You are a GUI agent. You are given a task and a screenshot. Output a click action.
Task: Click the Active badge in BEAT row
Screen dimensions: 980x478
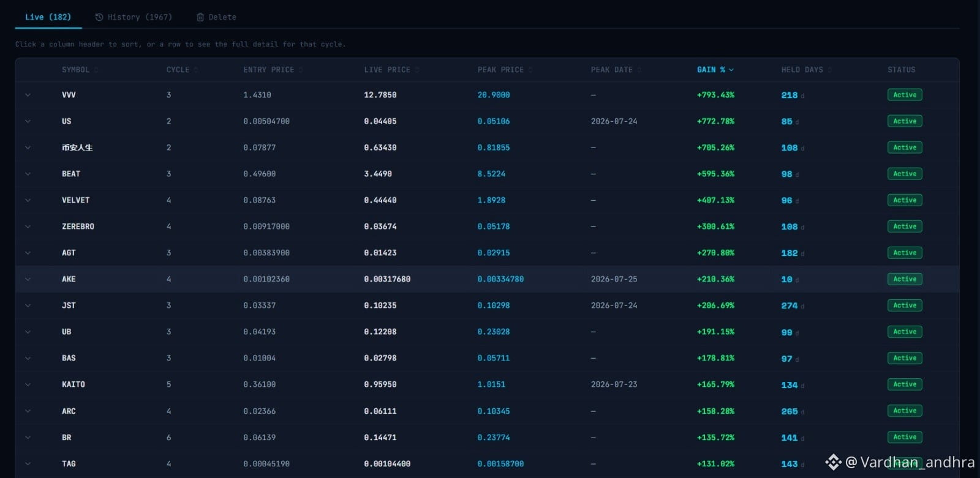(905, 174)
